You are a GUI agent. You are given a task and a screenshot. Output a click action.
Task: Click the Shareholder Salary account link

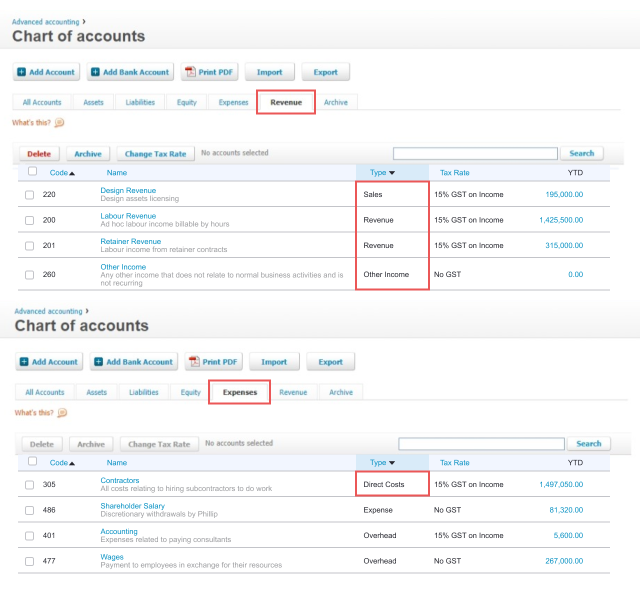point(133,506)
